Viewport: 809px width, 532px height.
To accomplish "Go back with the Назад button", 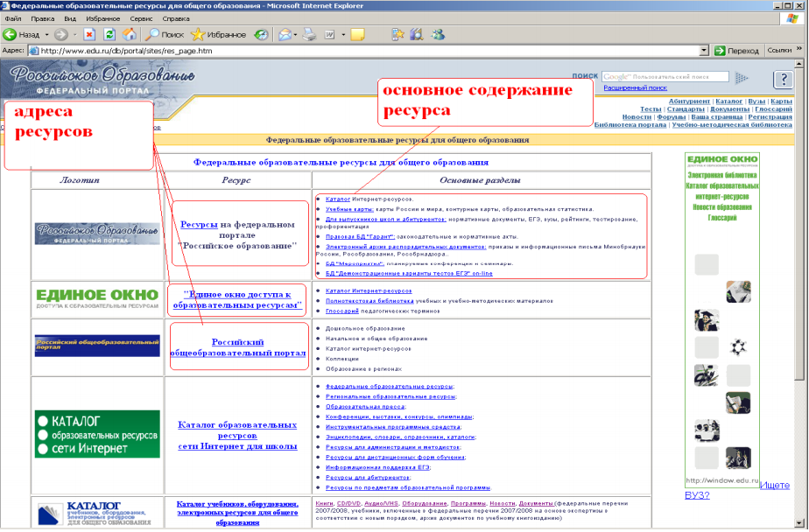I will tap(22, 35).
